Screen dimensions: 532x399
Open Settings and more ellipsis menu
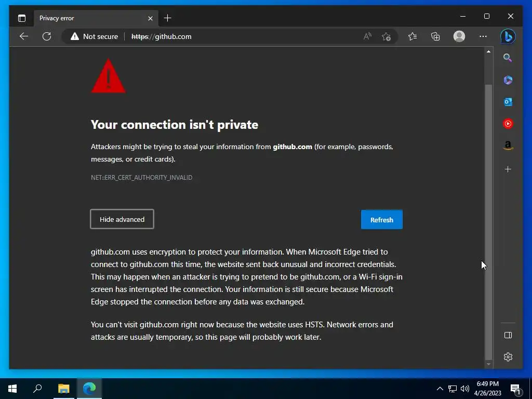pos(483,36)
